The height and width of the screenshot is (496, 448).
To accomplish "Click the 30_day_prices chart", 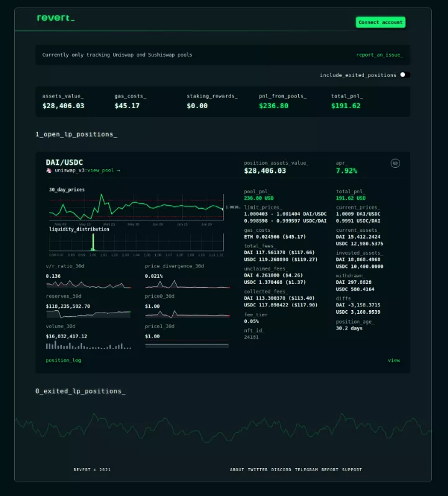I will (x=136, y=207).
